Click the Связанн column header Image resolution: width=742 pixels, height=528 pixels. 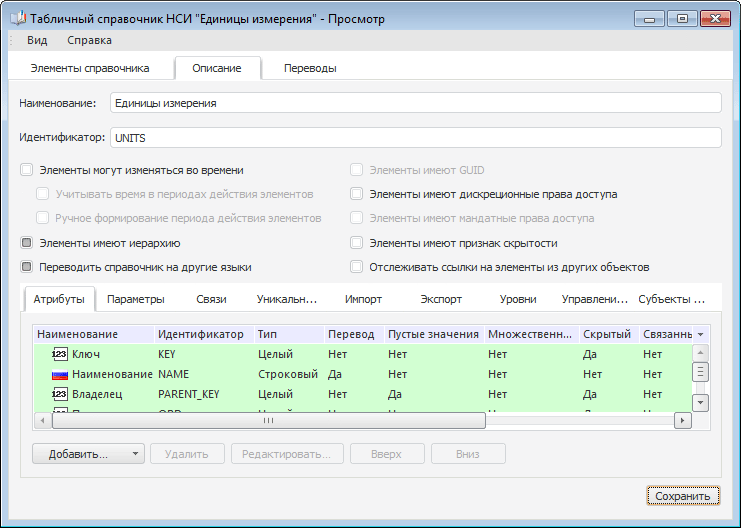666,334
